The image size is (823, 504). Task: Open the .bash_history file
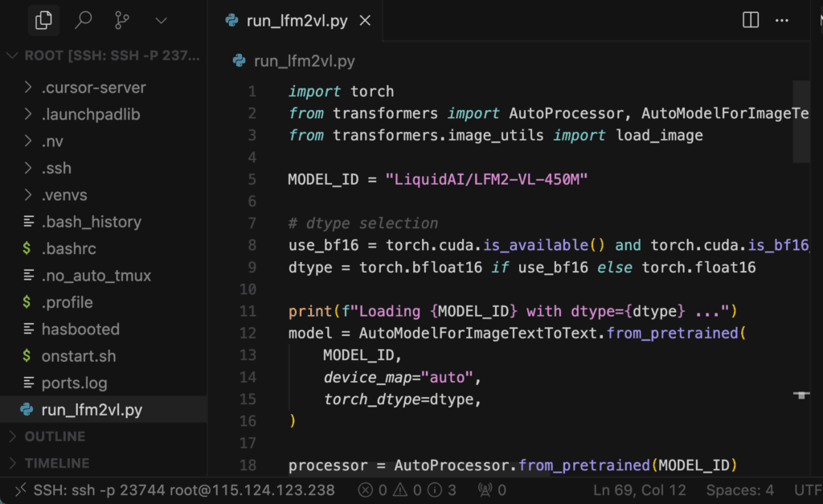point(91,222)
